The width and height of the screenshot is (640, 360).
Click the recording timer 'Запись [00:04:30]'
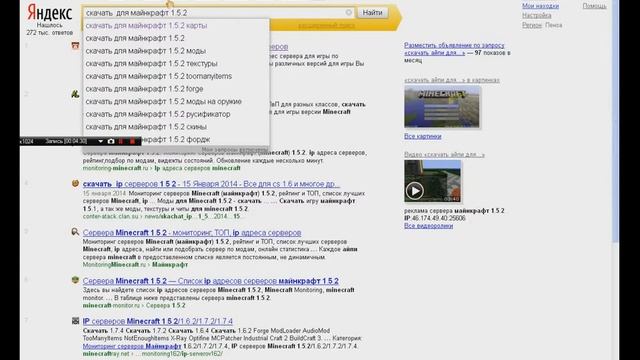coord(66,141)
